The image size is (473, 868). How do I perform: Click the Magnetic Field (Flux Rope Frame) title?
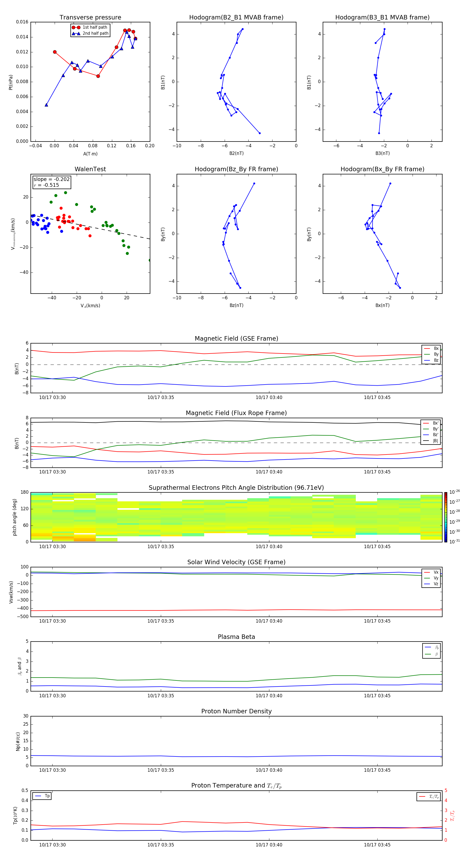(x=236, y=413)
